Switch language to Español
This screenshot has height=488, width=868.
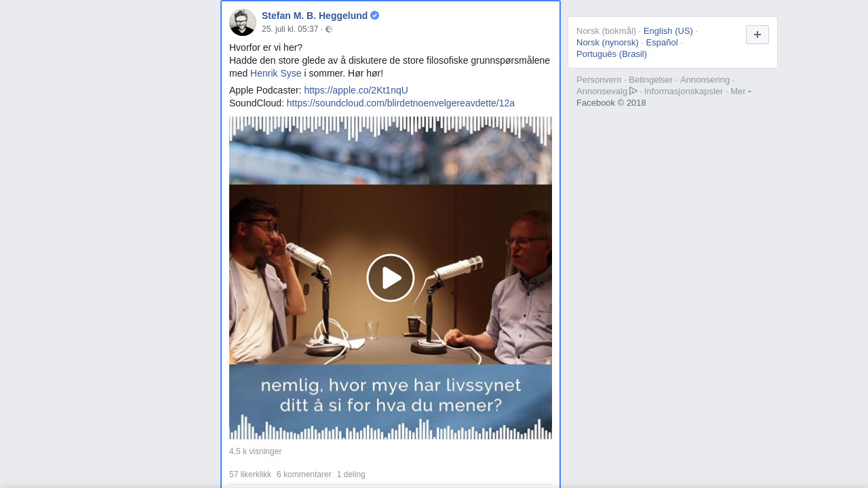pos(662,42)
